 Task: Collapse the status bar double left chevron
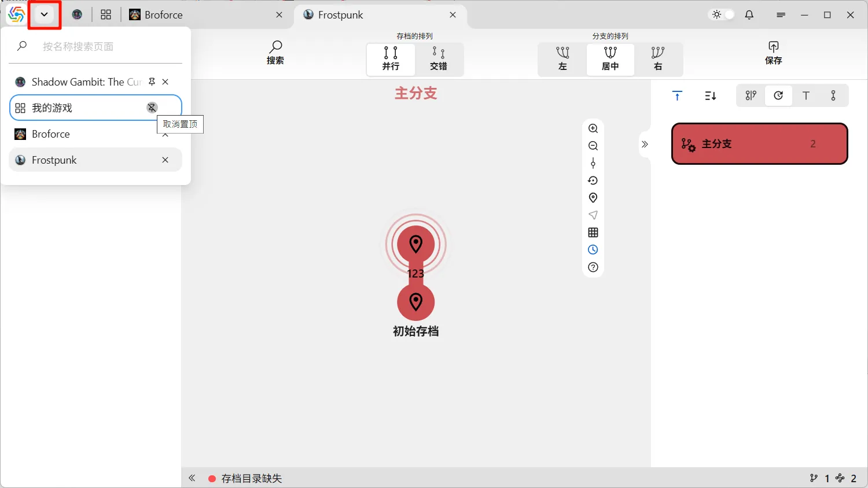[192, 478]
